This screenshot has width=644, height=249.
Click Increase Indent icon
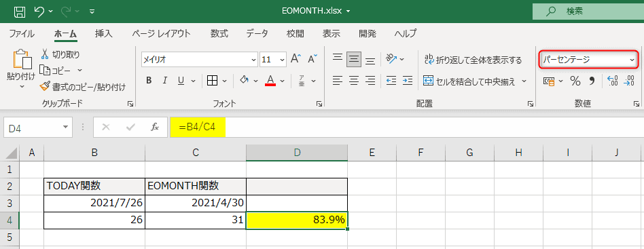408,81
